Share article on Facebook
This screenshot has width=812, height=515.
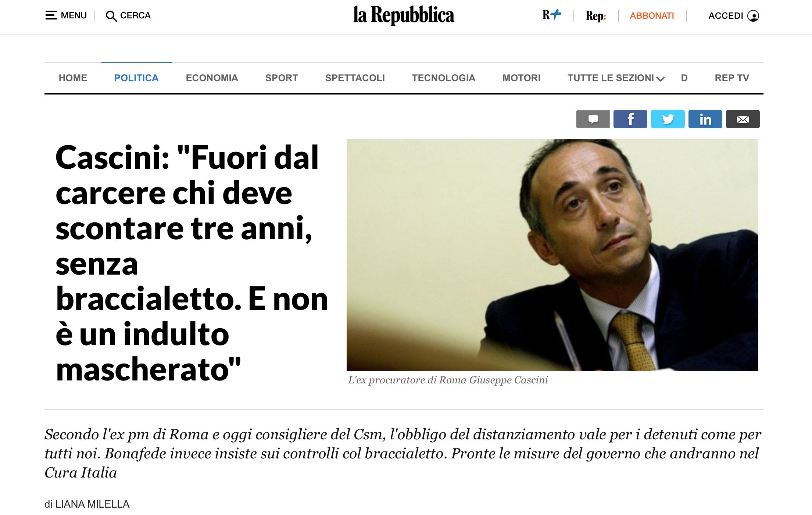630,119
